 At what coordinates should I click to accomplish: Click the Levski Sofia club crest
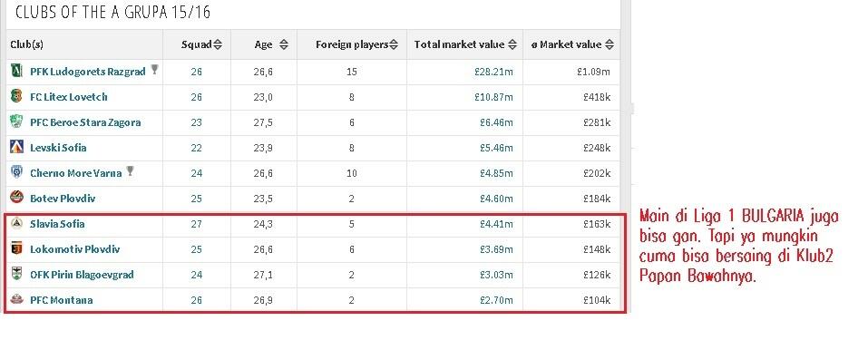click(16, 147)
